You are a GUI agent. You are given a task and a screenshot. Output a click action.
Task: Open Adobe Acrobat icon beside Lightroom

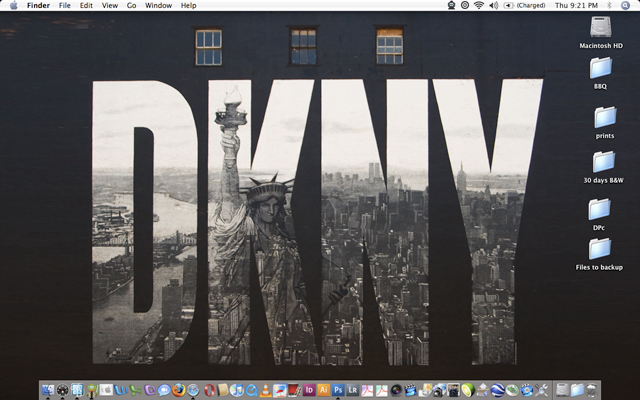click(367, 391)
